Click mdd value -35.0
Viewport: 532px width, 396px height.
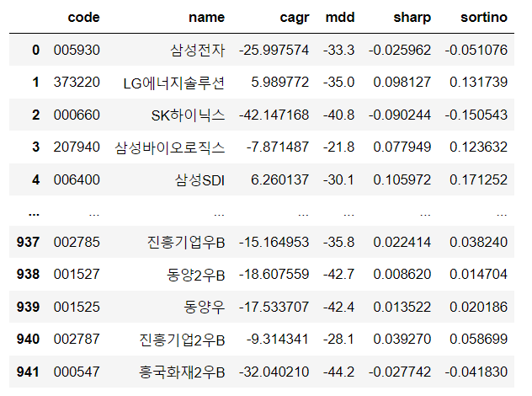tap(338, 82)
